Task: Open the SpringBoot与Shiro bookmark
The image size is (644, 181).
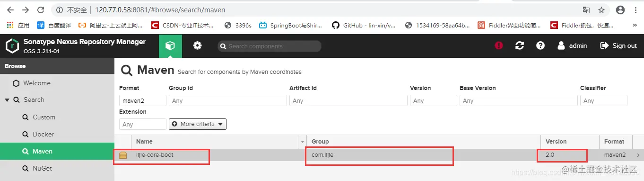Action: tap(290, 25)
